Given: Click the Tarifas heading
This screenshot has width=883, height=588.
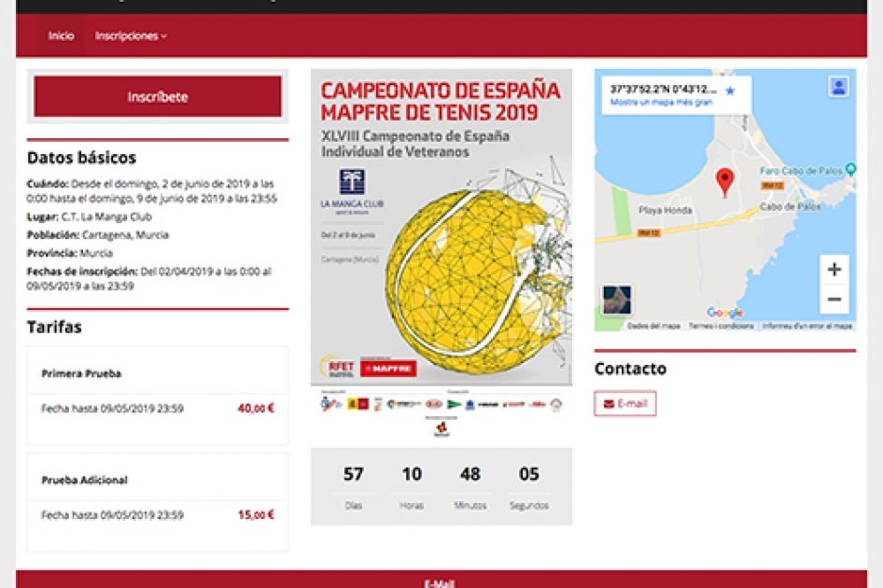Looking at the screenshot, I should pyautogui.click(x=54, y=328).
